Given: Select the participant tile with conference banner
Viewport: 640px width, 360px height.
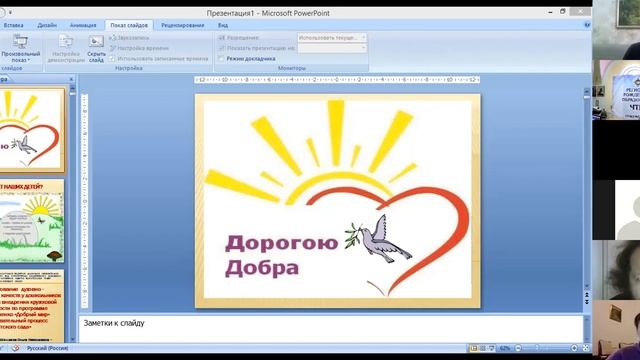Looking at the screenshot, I should tap(616, 90).
